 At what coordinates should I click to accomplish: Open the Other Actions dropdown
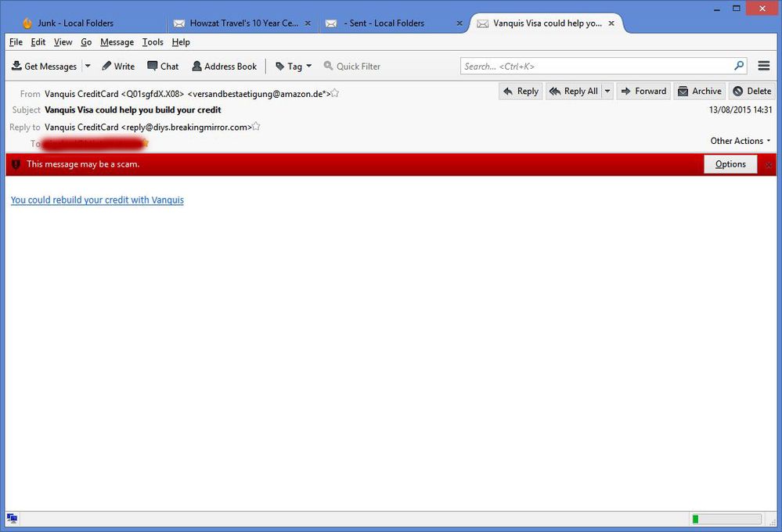(x=740, y=141)
